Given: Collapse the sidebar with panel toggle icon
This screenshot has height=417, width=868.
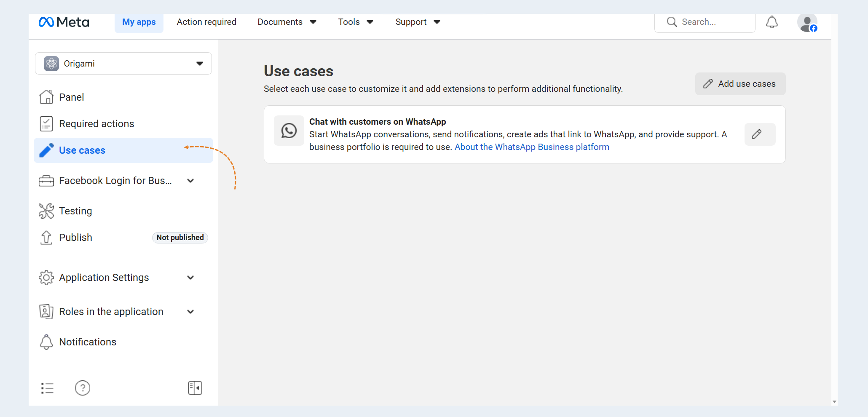Looking at the screenshot, I should click(x=195, y=388).
